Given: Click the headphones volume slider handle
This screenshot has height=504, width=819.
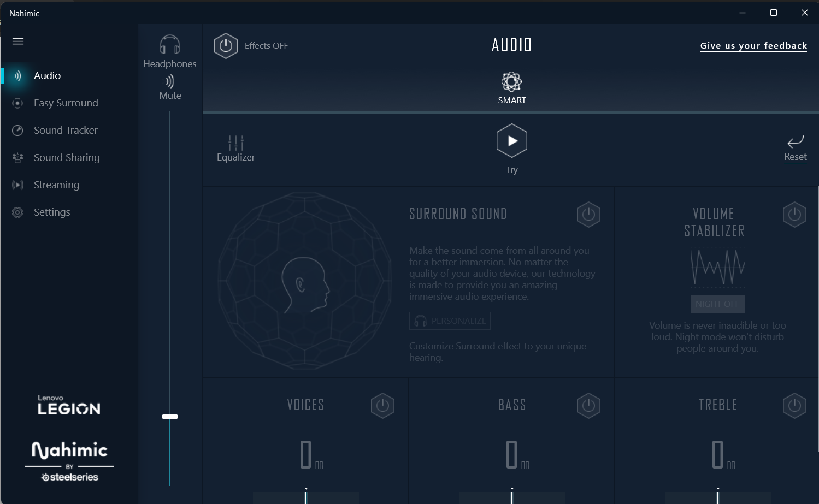Looking at the screenshot, I should click(170, 417).
